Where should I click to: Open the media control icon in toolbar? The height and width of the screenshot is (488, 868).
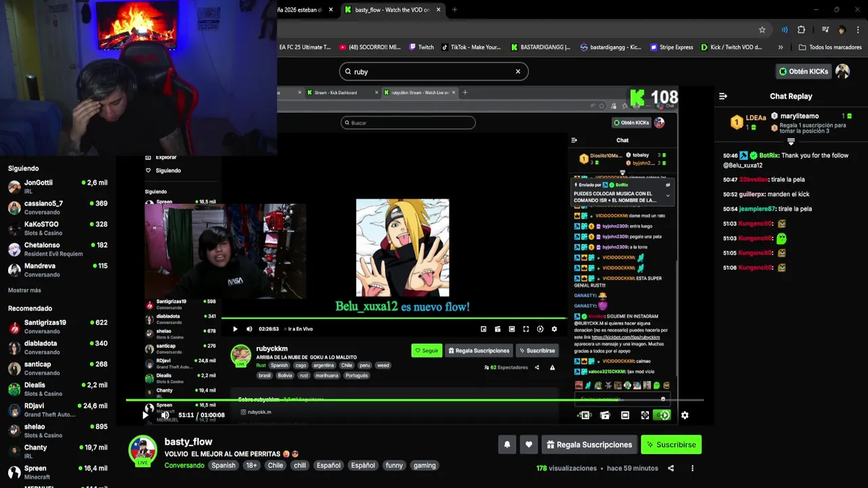click(x=825, y=30)
